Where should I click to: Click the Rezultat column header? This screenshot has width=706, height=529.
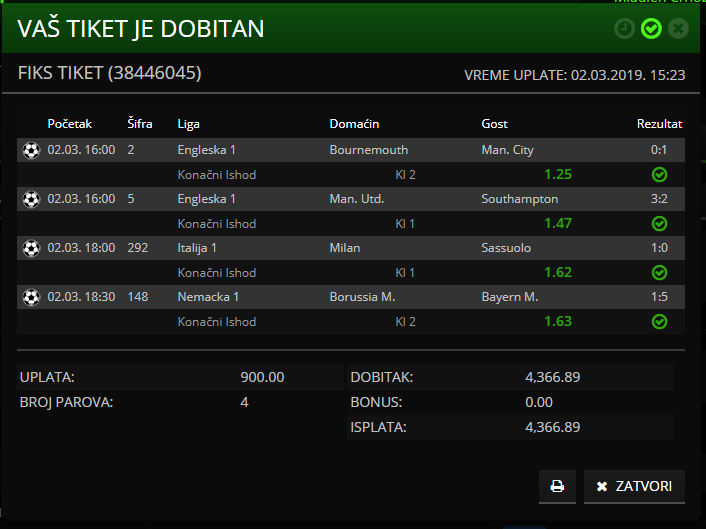coord(659,124)
